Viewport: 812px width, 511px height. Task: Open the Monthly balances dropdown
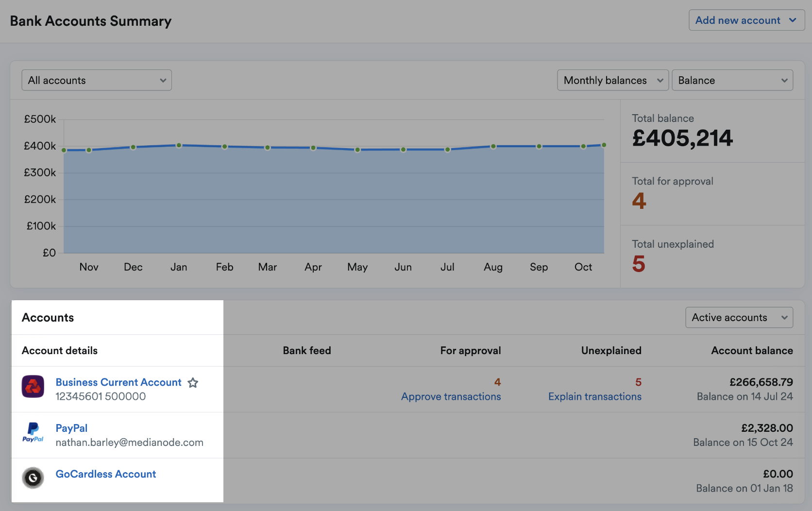[612, 80]
